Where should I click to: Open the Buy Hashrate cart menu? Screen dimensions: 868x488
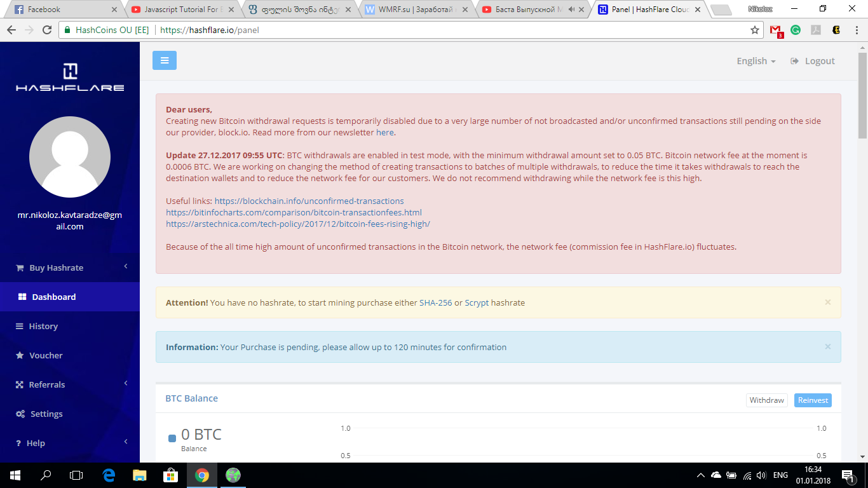(x=50, y=268)
